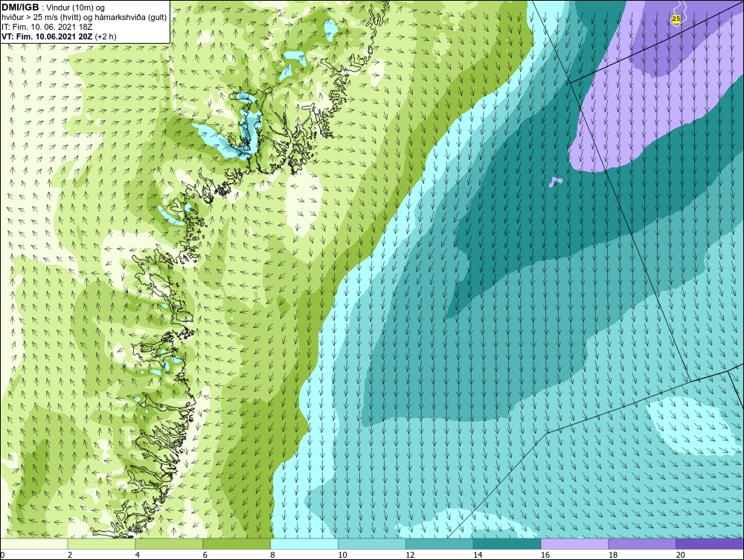
Task: Select the 6–8 m/s olive green legend swatch
Action: 237,544
